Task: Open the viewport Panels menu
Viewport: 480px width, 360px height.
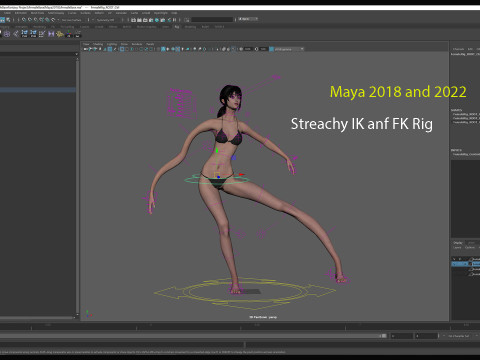Action: (x=150, y=44)
